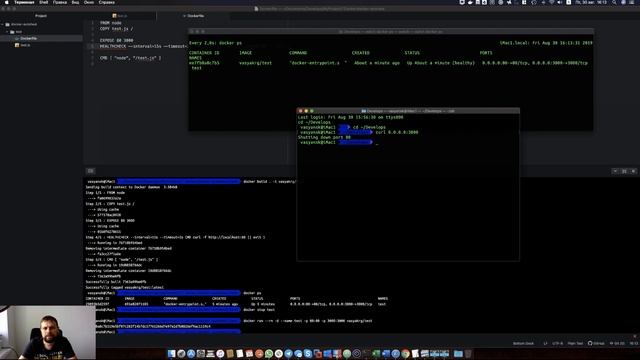This screenshot has height=360, width=640.
Task: Open the Терминал menu in the menu bar
Action: coord(24,2)
